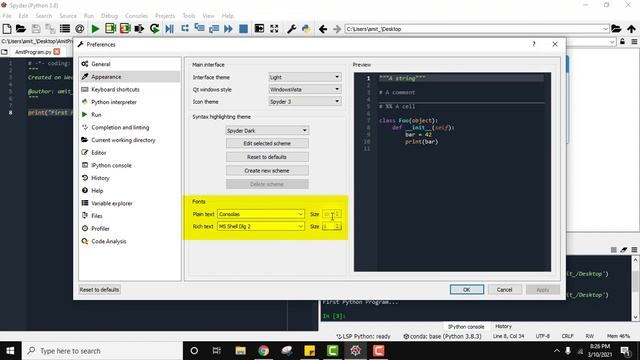This screenshot has width=640, height=360.
Task: Click the blue Stop debugging square
Action: click(243, 29)
